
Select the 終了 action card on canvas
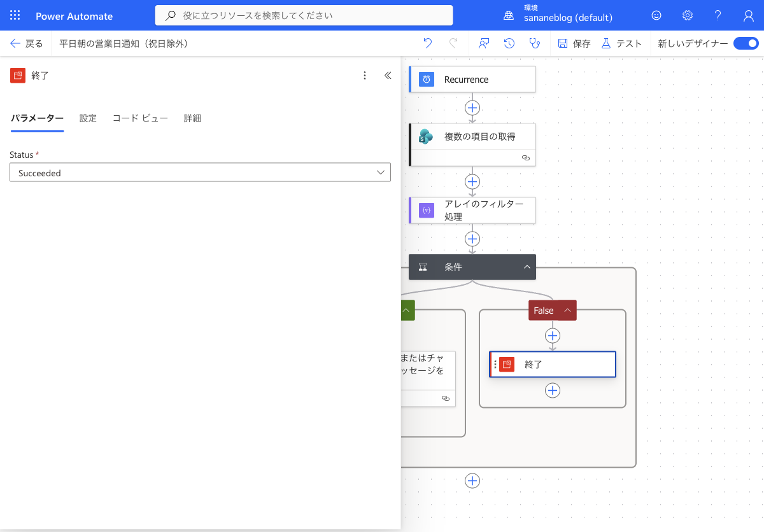click(x=553, y=365)
